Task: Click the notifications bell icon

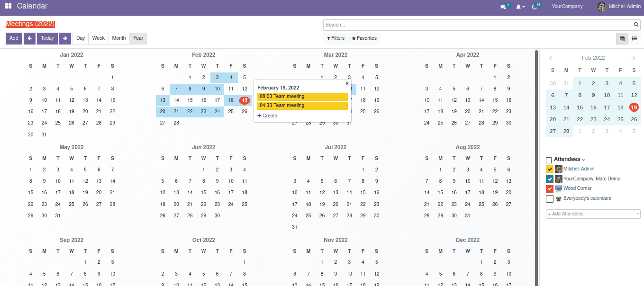Action: click(x=519, y=7)
